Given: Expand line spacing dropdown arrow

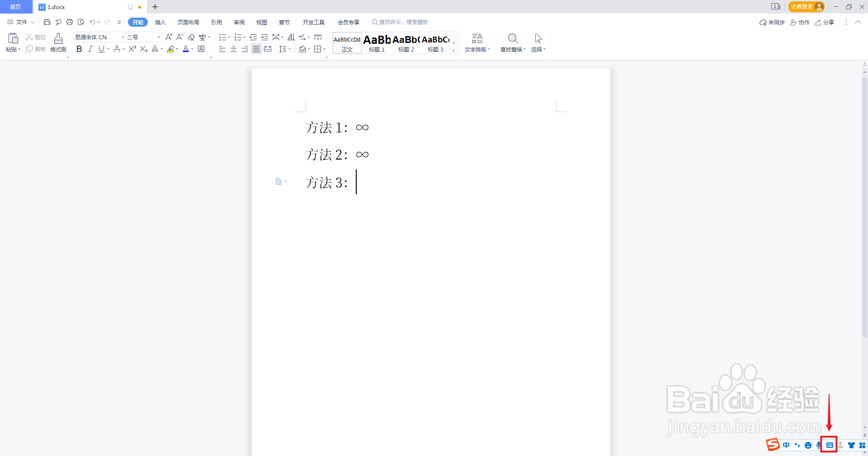Looking at the screenshot, I should point(289,49).
